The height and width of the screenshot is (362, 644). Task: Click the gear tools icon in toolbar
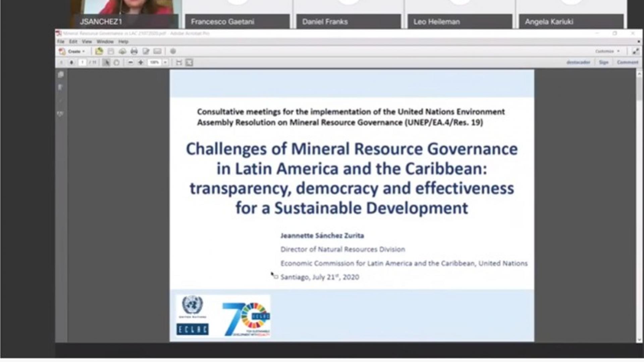173,51
